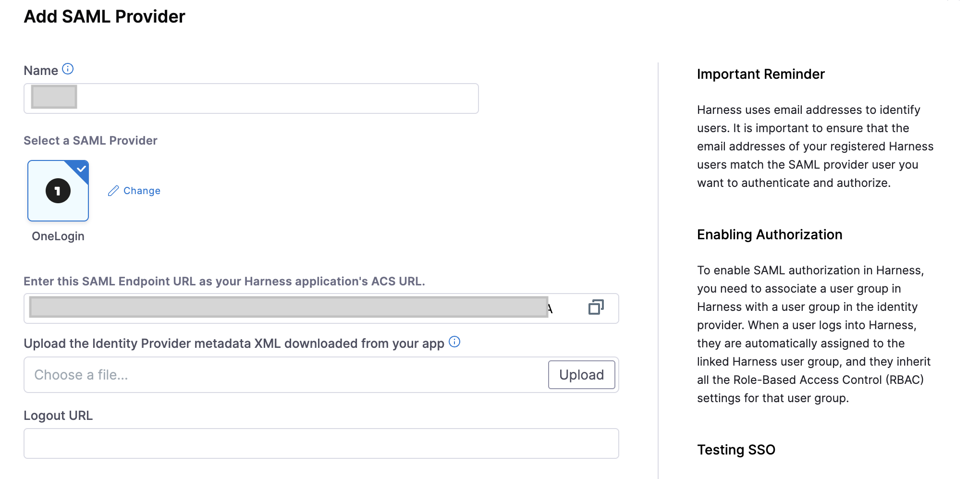Focus the Name input field
This screenshot has width=980, height=479.
click(x=276, y=98)
